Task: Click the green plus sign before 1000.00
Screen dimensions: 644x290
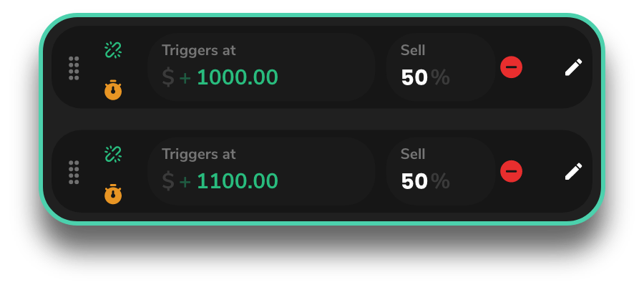Action: (x=185, y=78)
